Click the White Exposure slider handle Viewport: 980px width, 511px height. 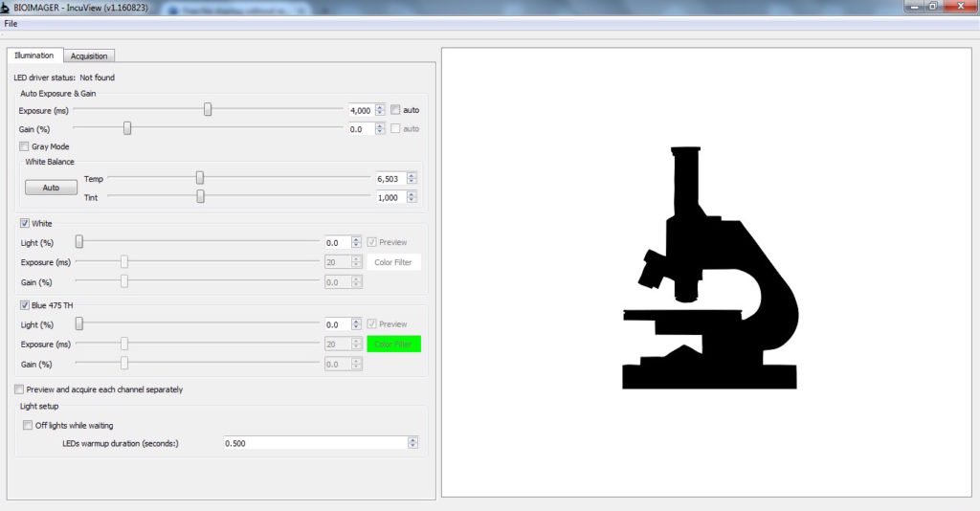point(124,262)
